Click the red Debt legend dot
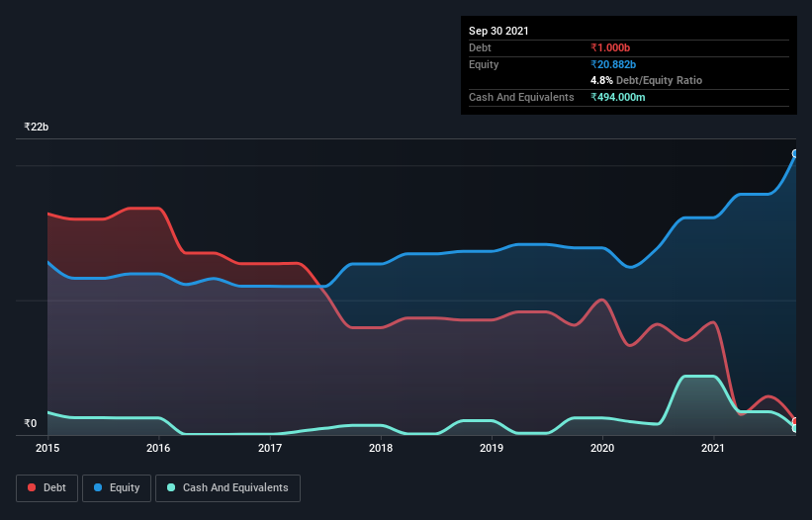812x520 pixels. [32, 487]
